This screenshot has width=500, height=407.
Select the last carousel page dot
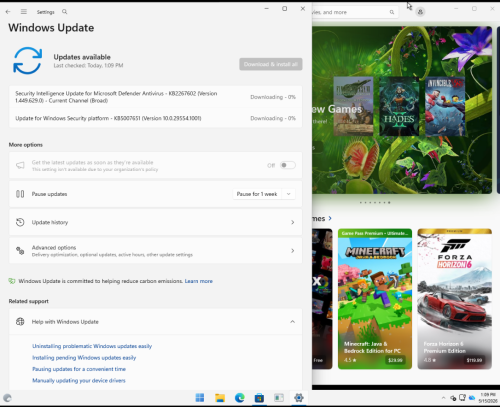pos(389,203)
